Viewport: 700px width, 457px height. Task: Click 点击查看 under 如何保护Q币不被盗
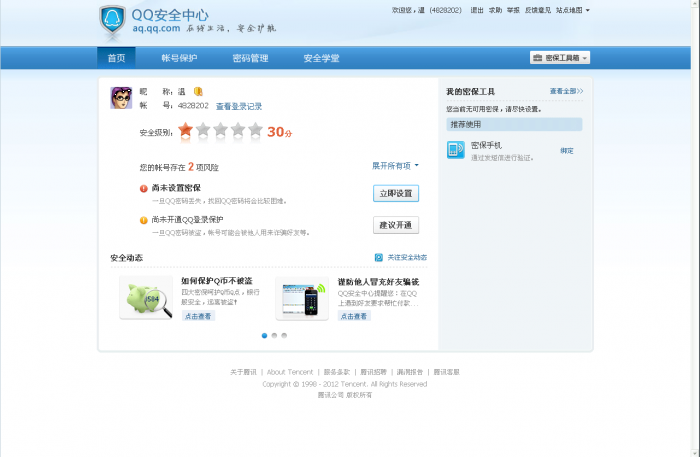pyautogui.click(x=198, y=316)
